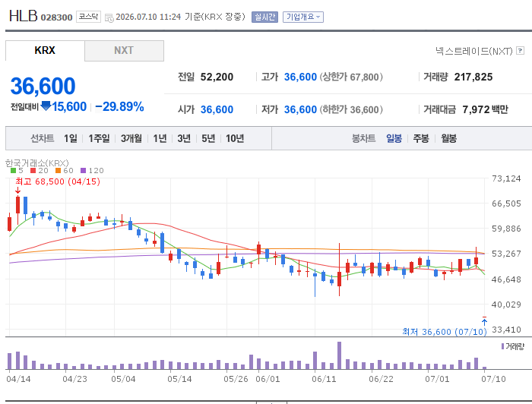The height and width of the screenshot is (404, 532).
Task: Click the HLB stock name
Action: 23,16
